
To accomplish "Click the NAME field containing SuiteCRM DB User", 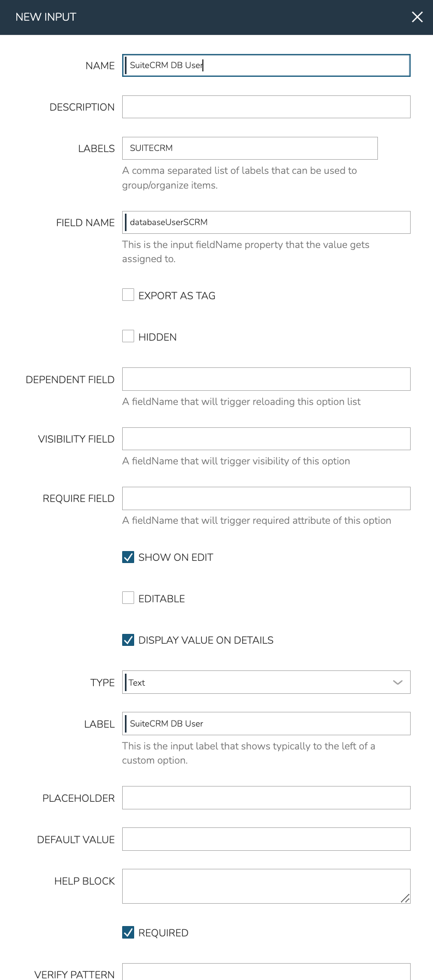I will [x=266, y=65].
